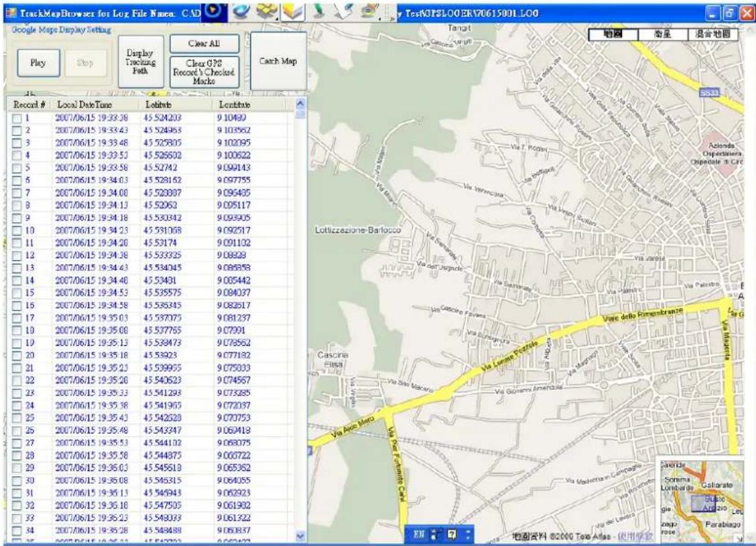Screen dimensions: 756x546
Task: Switch map to 地圖 view
Action: coord(613,34)
